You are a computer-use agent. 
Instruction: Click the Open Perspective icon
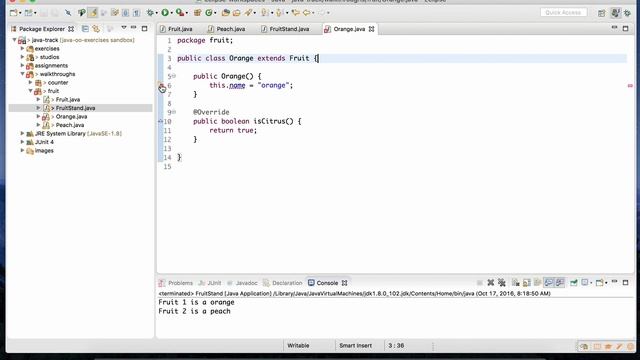(601, 13)
